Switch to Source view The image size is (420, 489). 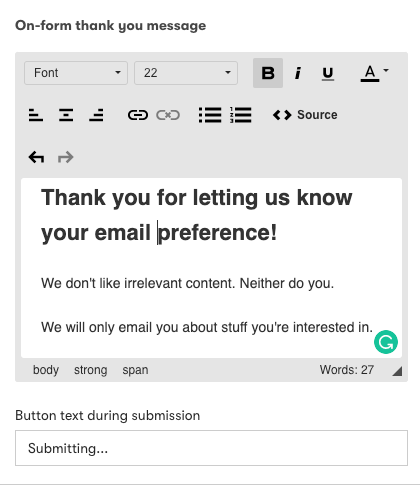click(305, 115)
